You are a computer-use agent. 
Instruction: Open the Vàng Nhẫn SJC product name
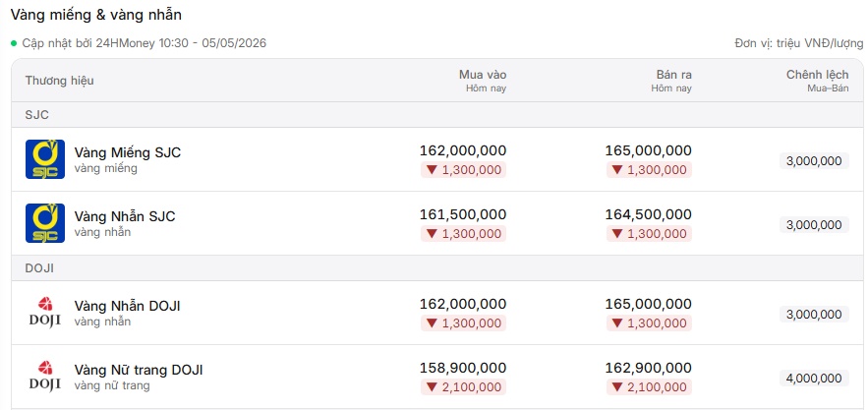(125, 216)
